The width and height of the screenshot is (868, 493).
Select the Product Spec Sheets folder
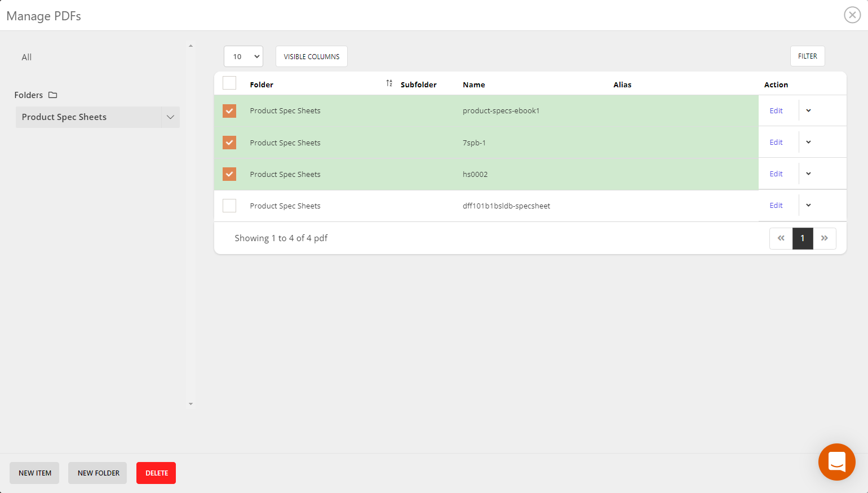click(64, 117)
